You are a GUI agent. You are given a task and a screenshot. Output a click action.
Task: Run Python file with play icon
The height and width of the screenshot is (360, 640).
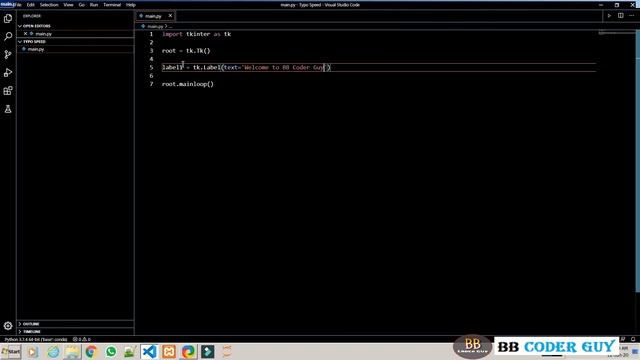(x=609, y=16)
